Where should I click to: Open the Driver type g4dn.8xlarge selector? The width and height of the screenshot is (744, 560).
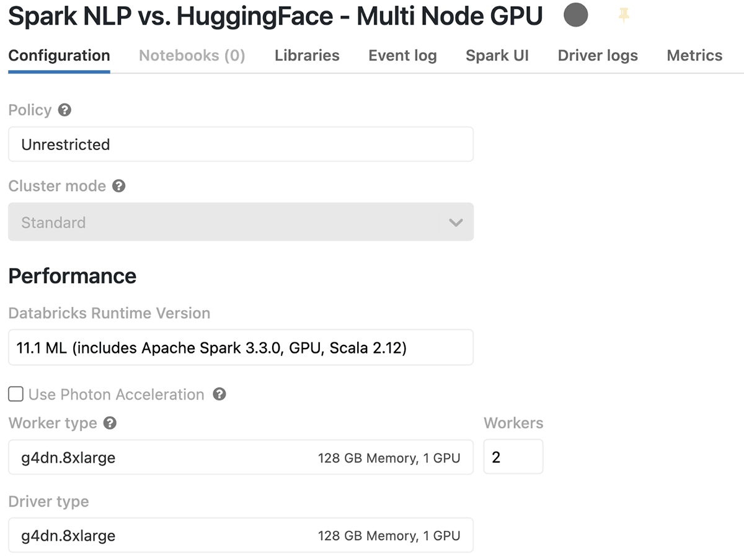click(x=241, y=535)
